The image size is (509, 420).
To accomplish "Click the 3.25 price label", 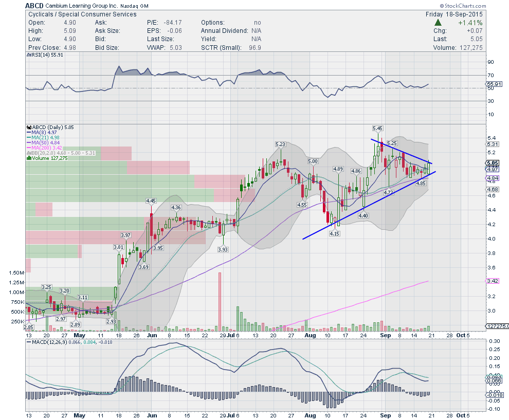I will coord(46,287).
